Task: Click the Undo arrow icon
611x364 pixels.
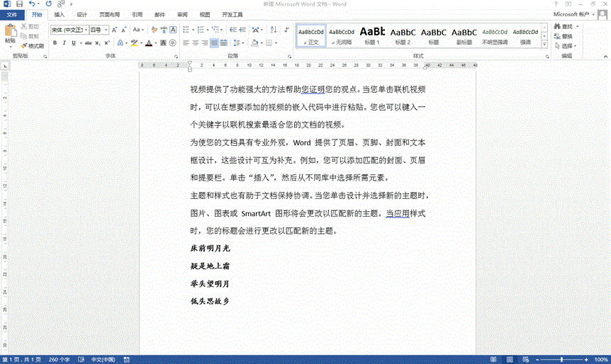Action: (32, 4)
